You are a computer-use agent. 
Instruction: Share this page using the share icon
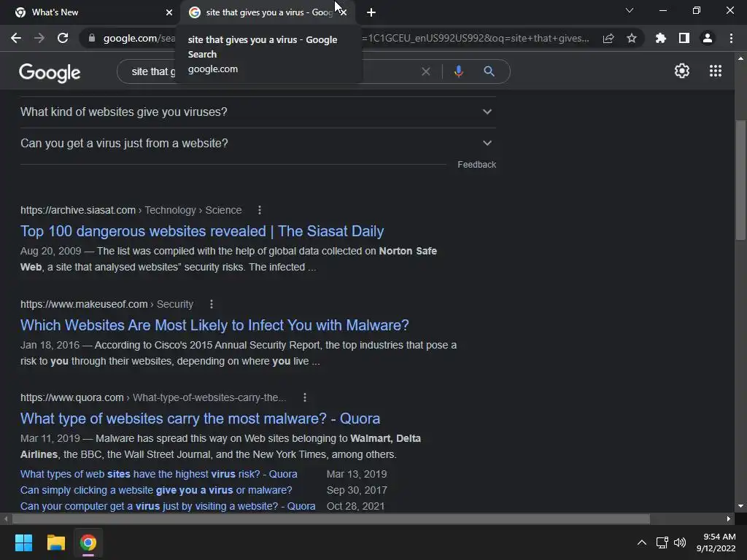(x=608, y=38)
